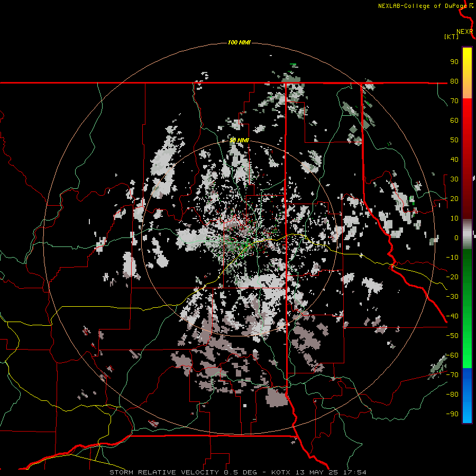Click the 13 MAY 25 date in caption
Screen dimensions: 476x476
pos(317,472)
